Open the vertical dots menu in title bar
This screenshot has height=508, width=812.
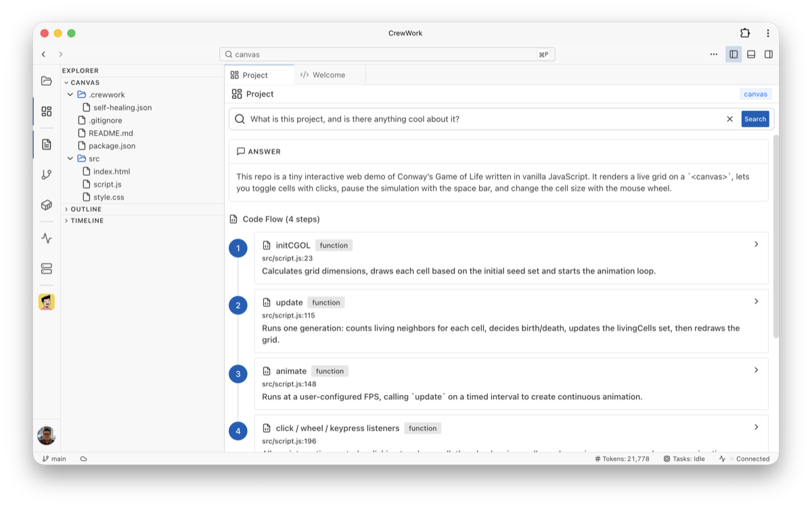(768, 33)
